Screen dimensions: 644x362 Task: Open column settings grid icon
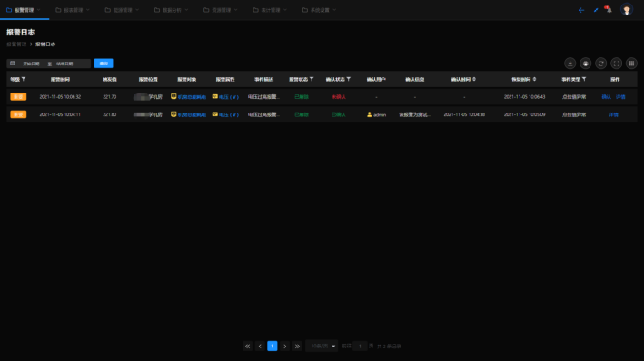[631, 64]
